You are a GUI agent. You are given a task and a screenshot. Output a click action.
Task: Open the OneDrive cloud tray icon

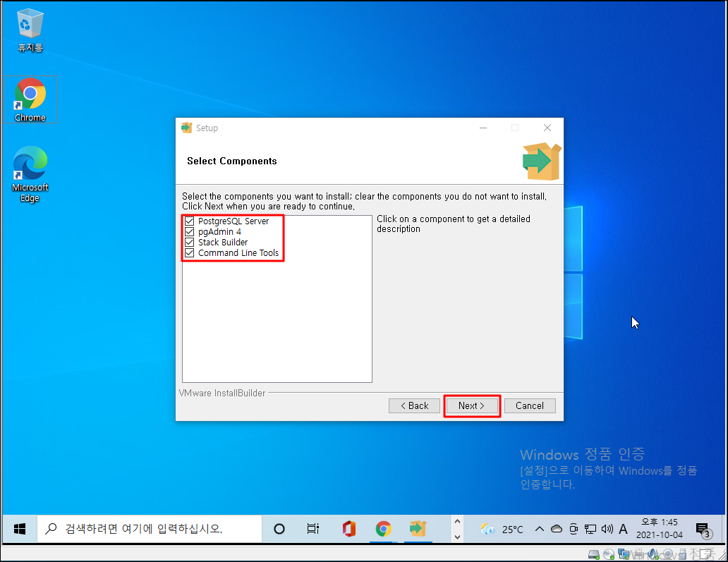pyautogui.click(x=556, y=529)
